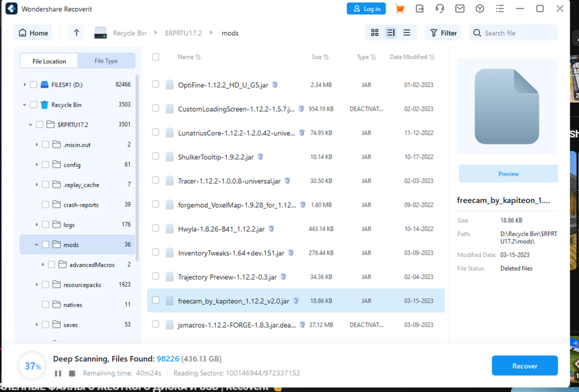The width and height of the screenshot is (579, 392).
Task: Click the hexagon cube icon in title bar
Action: [x=479, y=9]
